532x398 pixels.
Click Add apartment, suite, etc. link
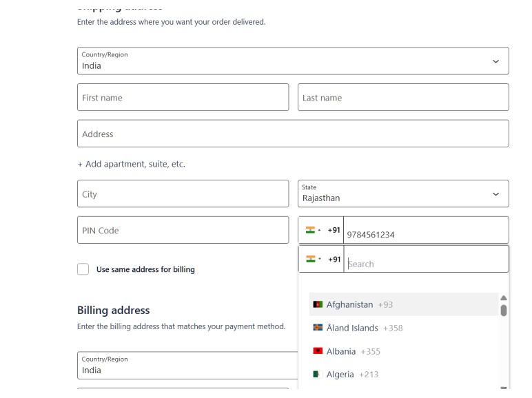tap(131, 165)
